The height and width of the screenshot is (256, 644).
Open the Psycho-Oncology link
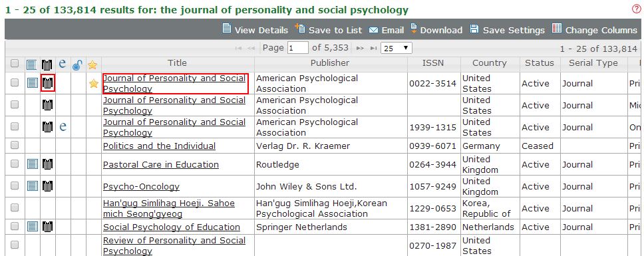(x=141, y=187)
